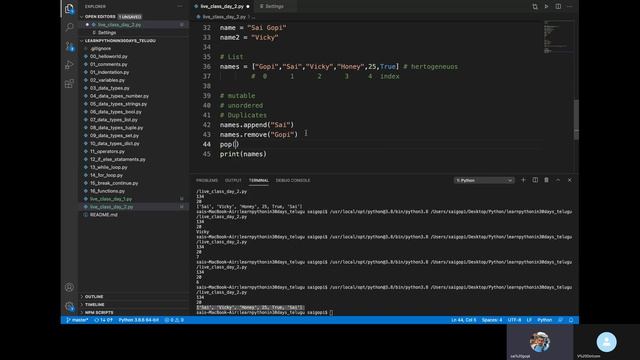Open README.md in the explorer
Viewport: 640px width, 360px height.
[x=104, y=215]
